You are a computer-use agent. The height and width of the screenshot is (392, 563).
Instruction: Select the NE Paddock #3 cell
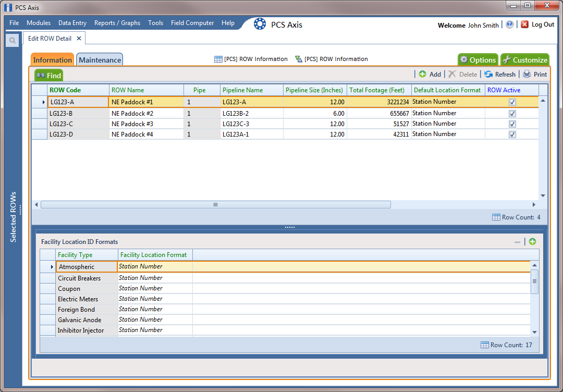pyautogui.click(x=146, y=124)
